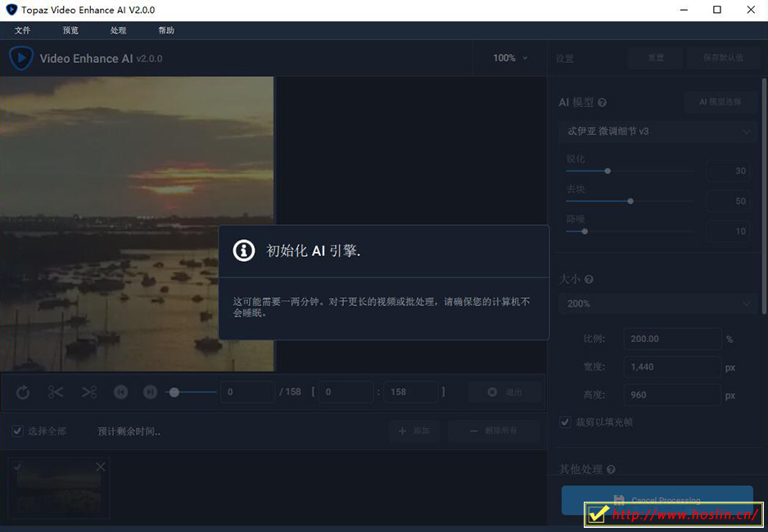
Task: Remove the video with its X icon
Action: (x=101, y=467)
